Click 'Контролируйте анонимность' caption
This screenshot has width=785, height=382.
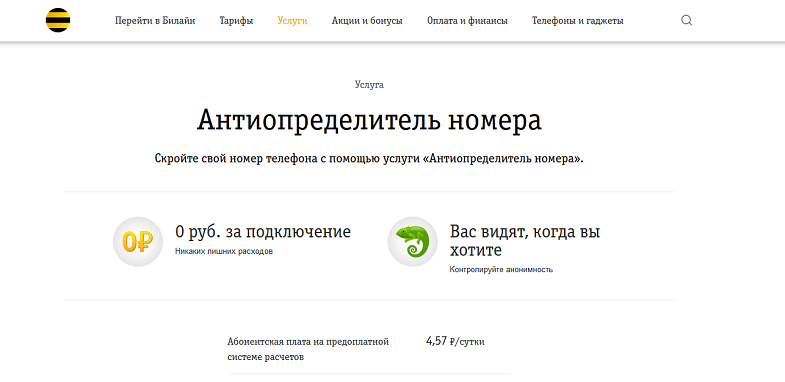(501, 269)
